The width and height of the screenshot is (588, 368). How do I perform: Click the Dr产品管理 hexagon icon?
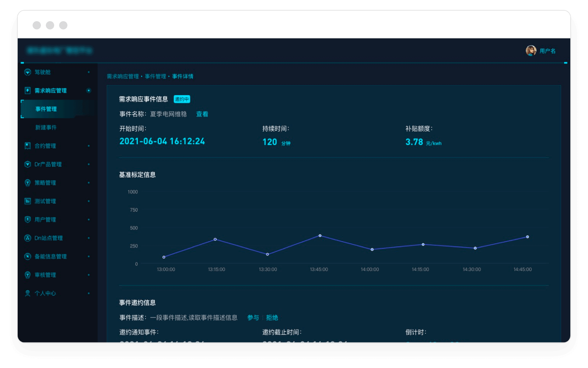28,164
